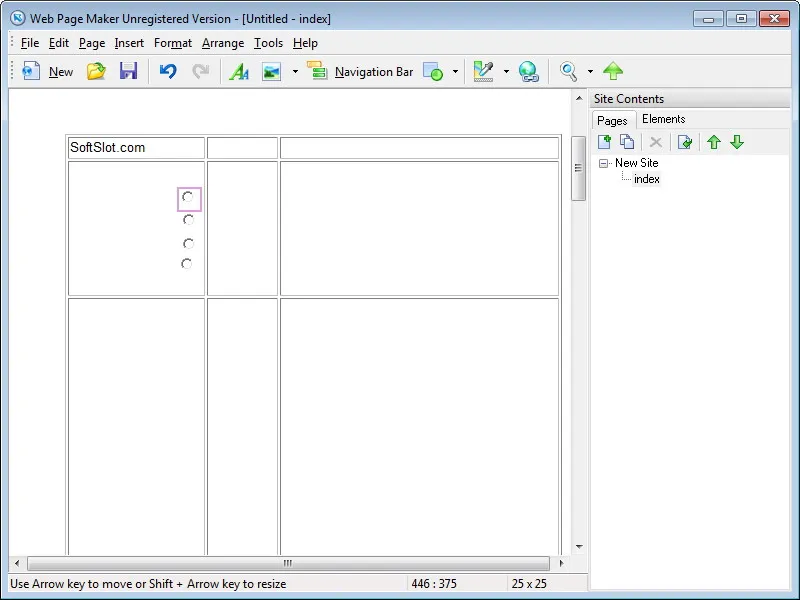This screenshot has width=800, height=600.
Task: Open the Navigation Bar tool
Action: point(360,71)
